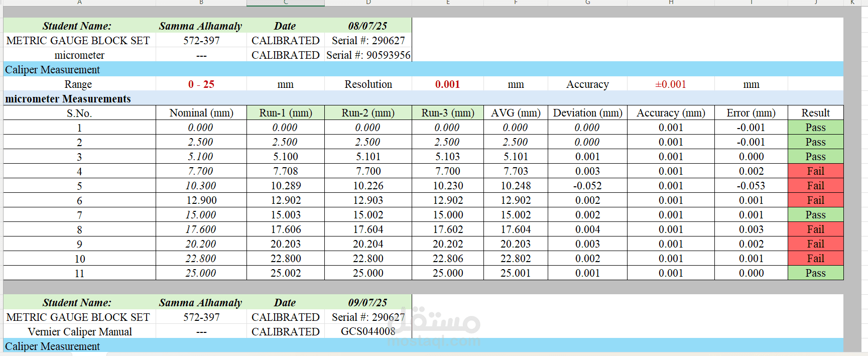
Task: Select the Pass result in row 7
Action: click(815, 215)
